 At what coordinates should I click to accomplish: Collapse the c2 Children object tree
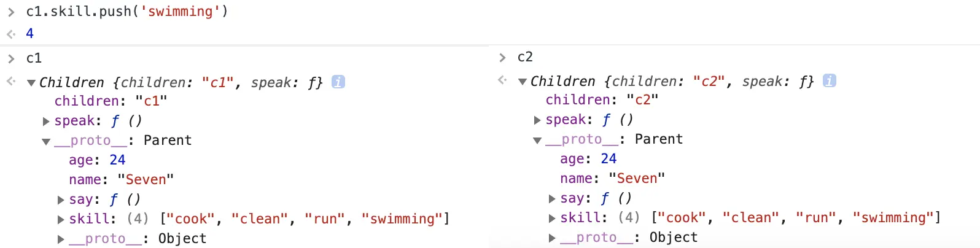point(523,82)
